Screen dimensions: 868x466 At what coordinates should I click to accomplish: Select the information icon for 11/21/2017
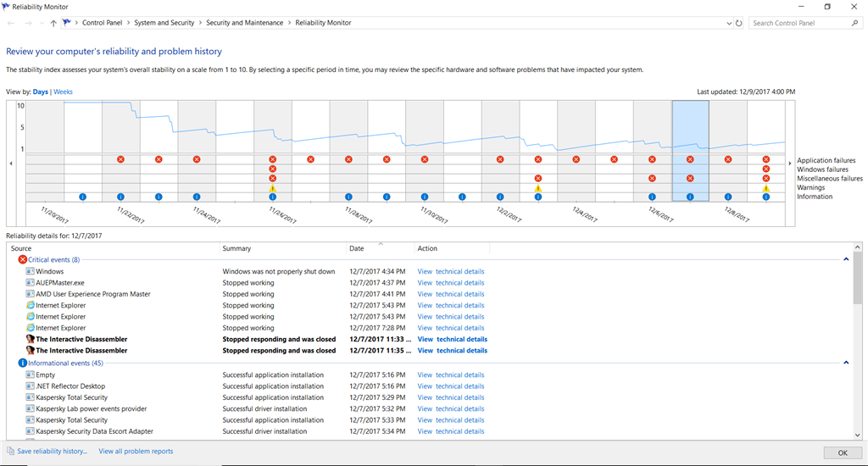tap(82, 197)
